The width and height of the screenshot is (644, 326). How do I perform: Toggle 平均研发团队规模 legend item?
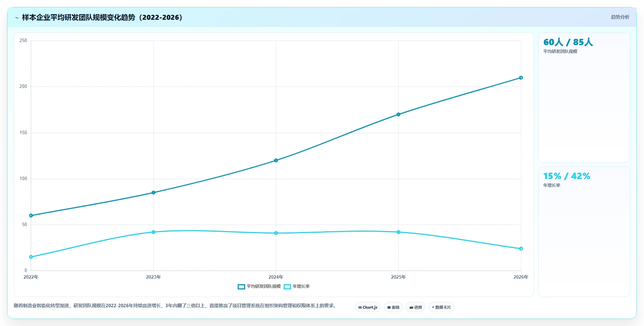[x=259, y=286]
